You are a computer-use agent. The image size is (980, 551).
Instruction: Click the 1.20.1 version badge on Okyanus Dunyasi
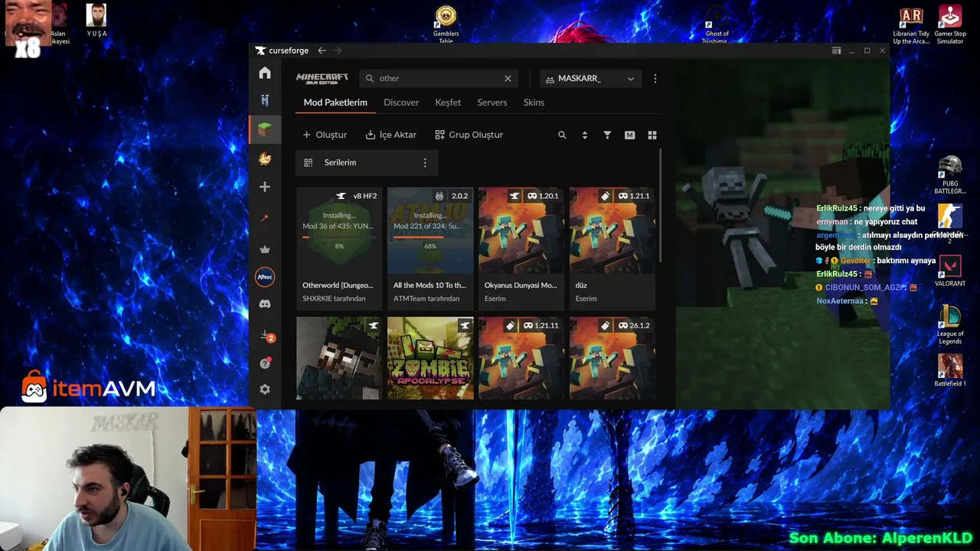pyautogui.click(x=543, y=196)
